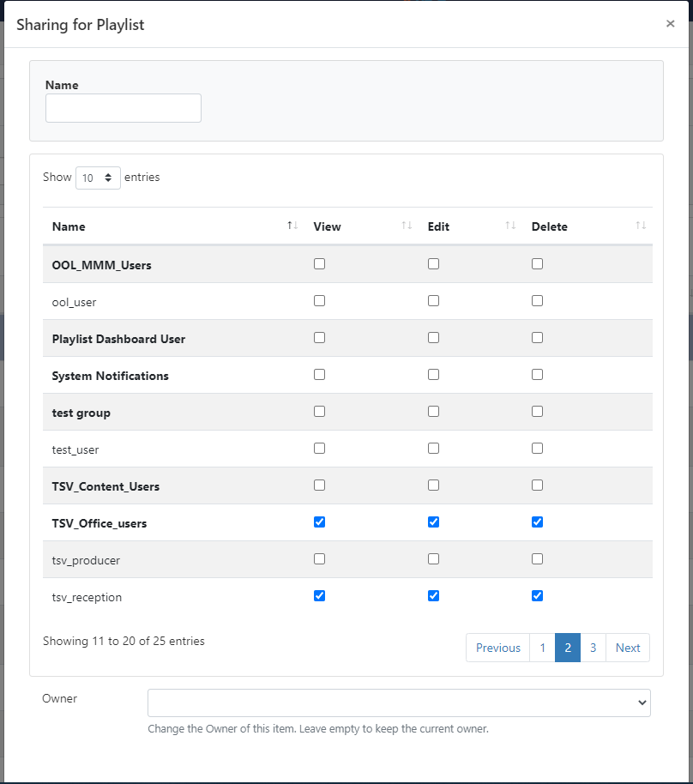Image resolution: width=693 pixels, height=784 pixels.
Task: Grant Edit permission to test_user
Action: 433,449
